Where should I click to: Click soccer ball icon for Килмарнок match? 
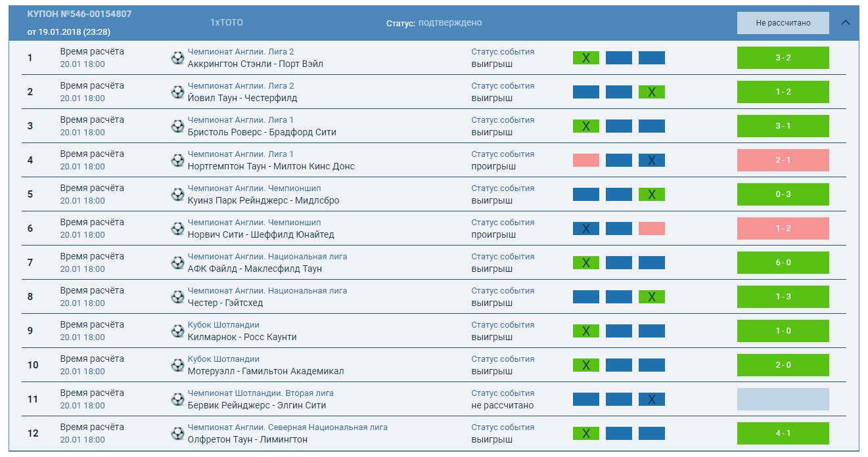click(177, 331)
